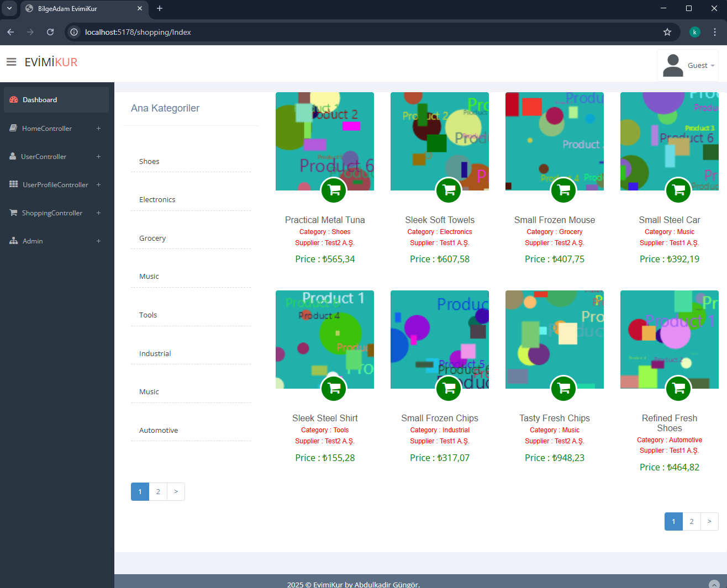Click cart button for Small Steel Car
Image resolution: width=727 pixels, height=588 pixels.
coord(678,190)
